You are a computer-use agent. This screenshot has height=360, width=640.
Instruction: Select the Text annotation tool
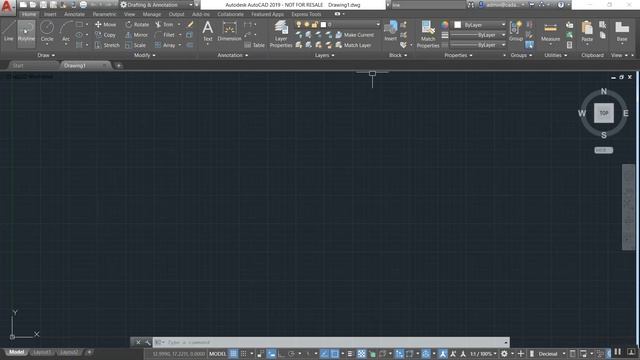(x=208, y=31)
